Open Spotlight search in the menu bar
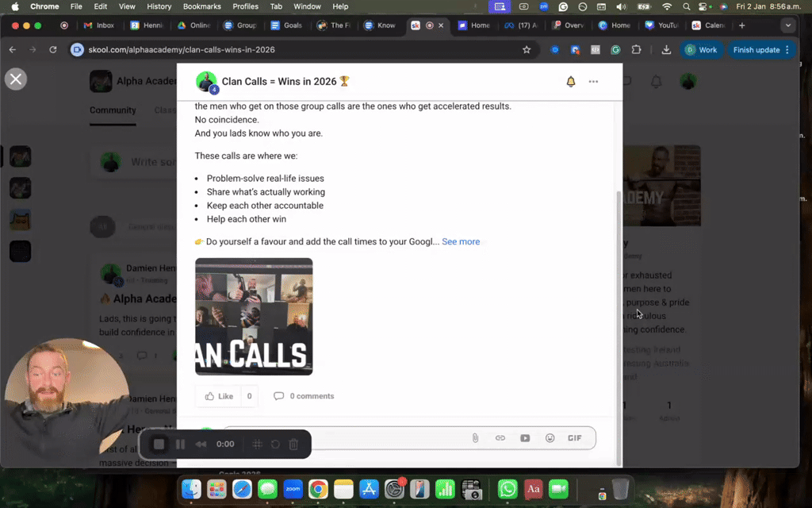The width and height of the screenshot is (812, 508). (686, 6)
